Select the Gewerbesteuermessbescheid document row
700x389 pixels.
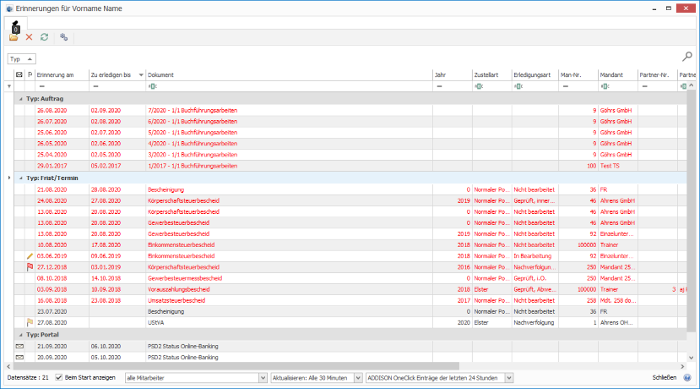tap(350, 278)
